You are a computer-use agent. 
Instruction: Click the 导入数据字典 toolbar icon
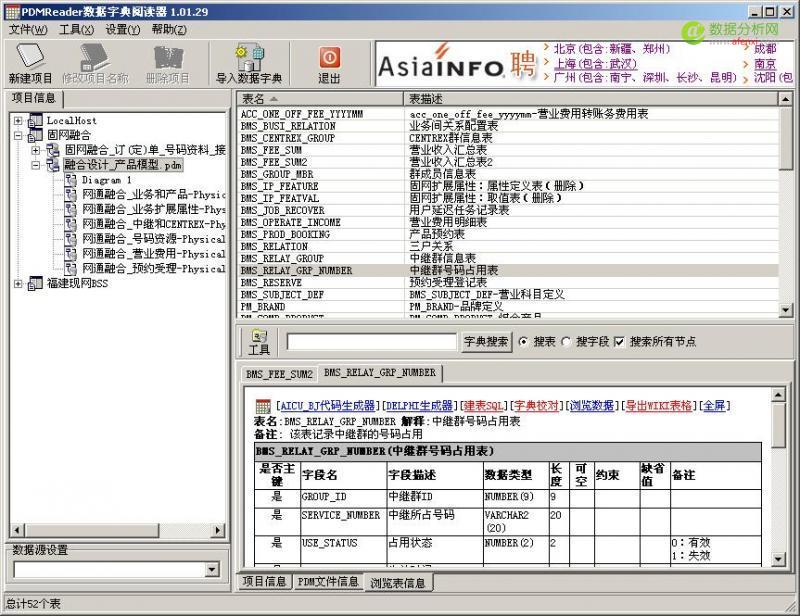click(x=249, y=58)
